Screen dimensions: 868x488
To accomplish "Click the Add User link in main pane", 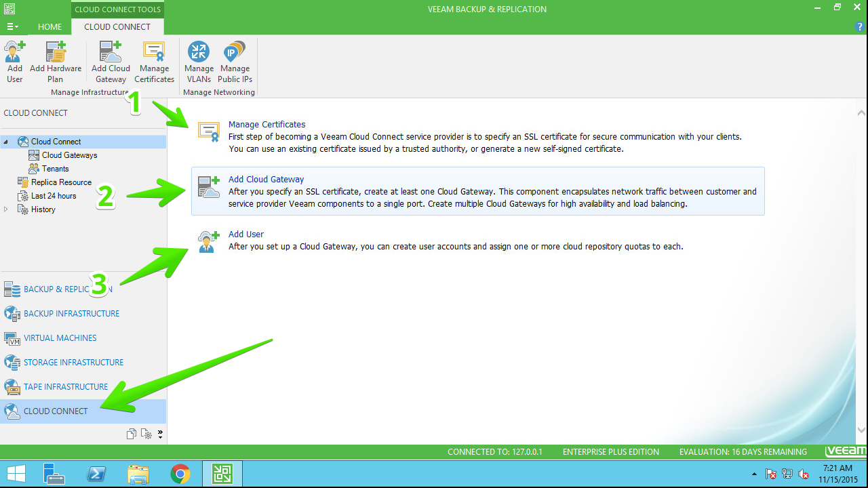I will pos(246,234).
